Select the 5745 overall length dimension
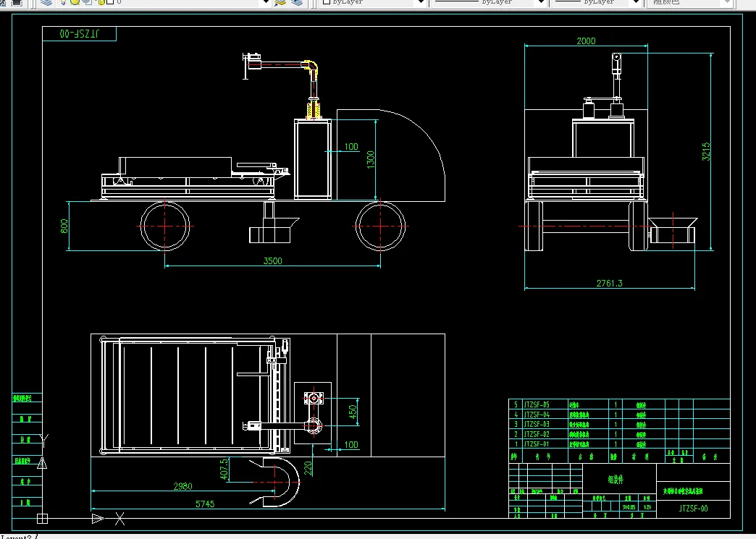Viewport: 756px width, 539px height. point(205,504)
